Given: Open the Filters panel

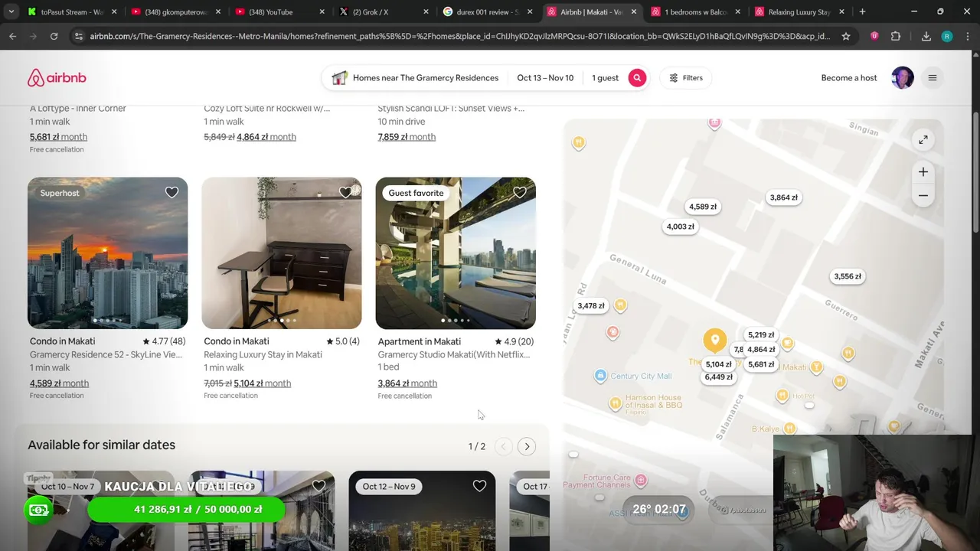Looking at the screenshot, I should (685, 78).
